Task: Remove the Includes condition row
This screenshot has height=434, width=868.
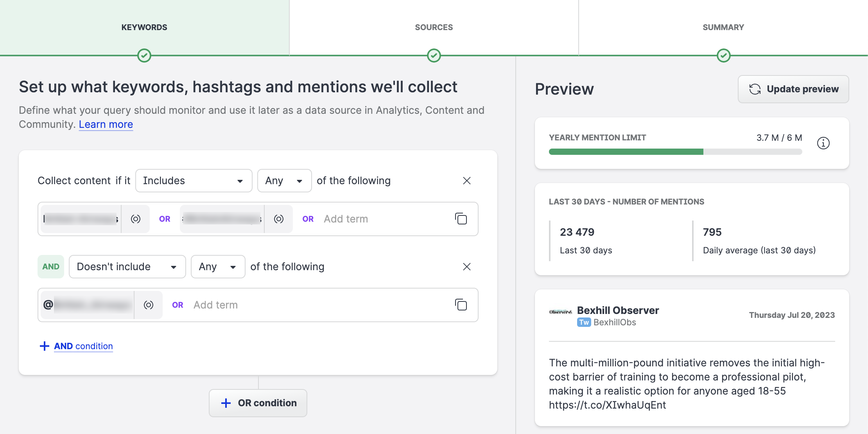Action: (466, 181)
